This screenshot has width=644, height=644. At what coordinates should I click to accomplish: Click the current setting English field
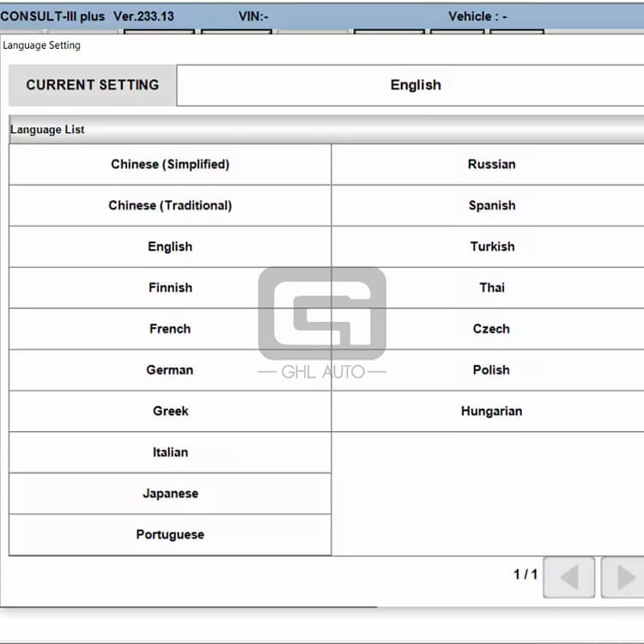pyautogui.click(x=410, y=85)
